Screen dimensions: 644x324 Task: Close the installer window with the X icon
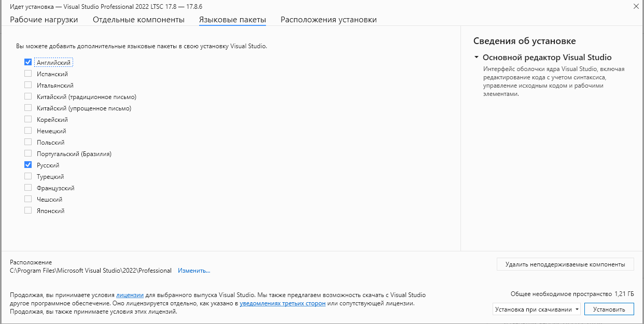pos(636,6)
